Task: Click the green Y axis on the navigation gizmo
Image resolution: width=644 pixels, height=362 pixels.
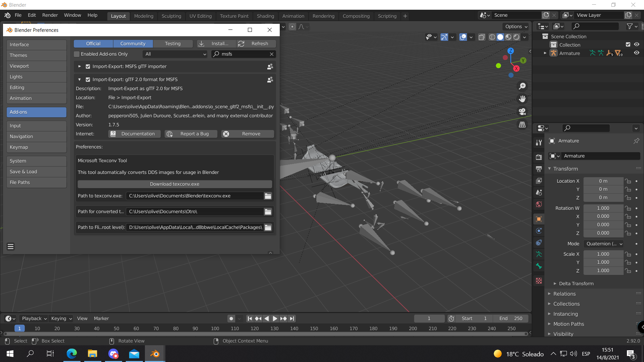Action: pos(524,60)
